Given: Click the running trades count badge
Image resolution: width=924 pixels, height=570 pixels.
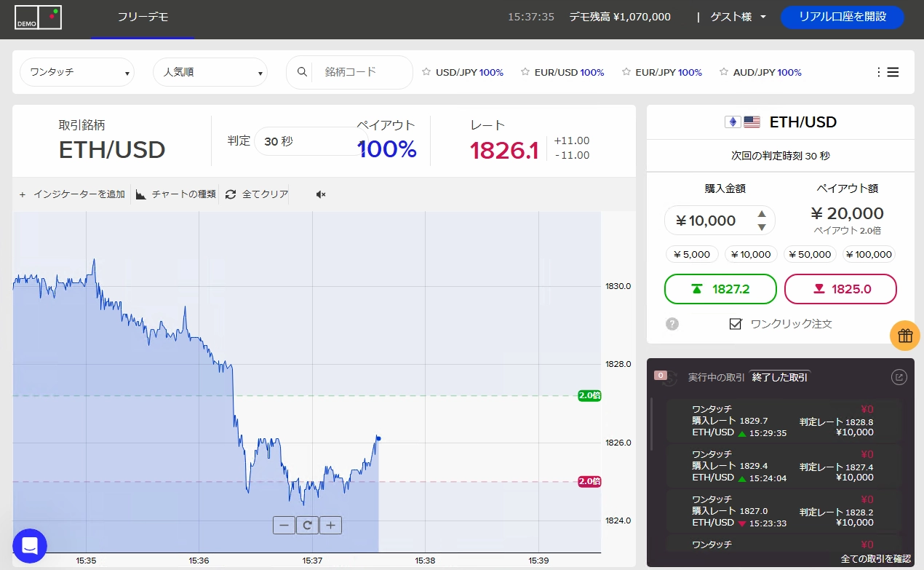Looking at the screenshot, I should click(x=661, y=376).
